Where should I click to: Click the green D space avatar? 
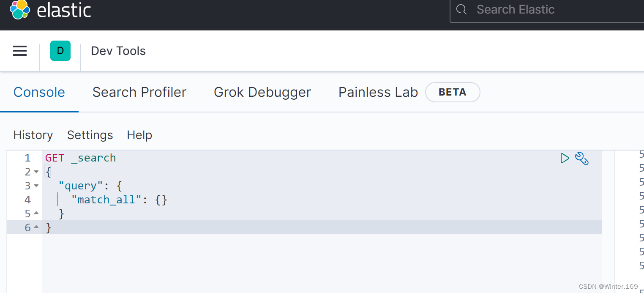click(60, 51)
